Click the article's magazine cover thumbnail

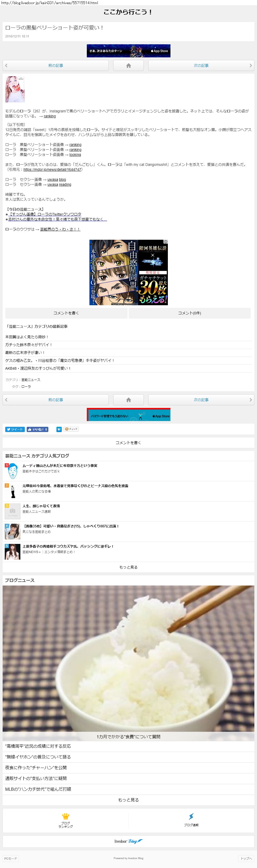[15, 89]
